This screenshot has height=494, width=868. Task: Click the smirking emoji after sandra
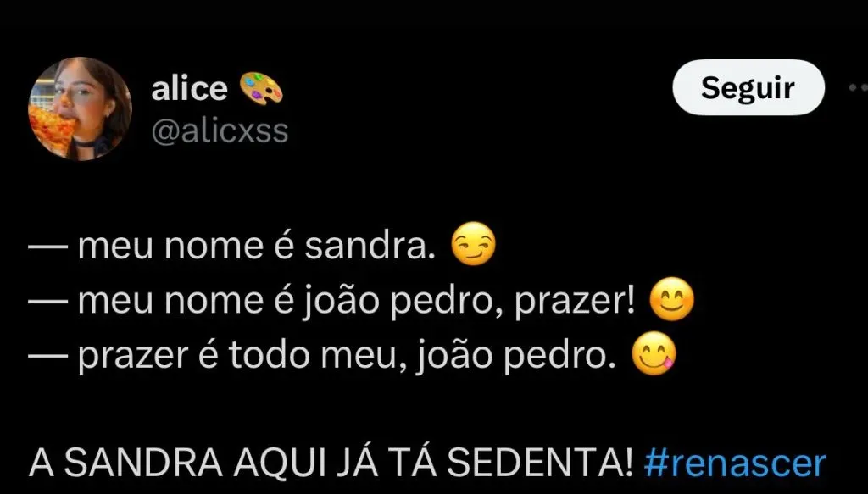[x=473, y=243]
